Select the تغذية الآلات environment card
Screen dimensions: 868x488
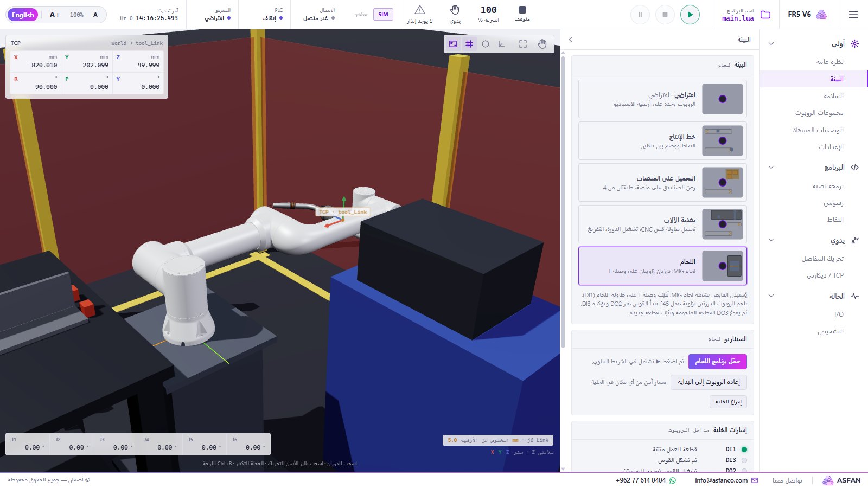coord(662,224)
